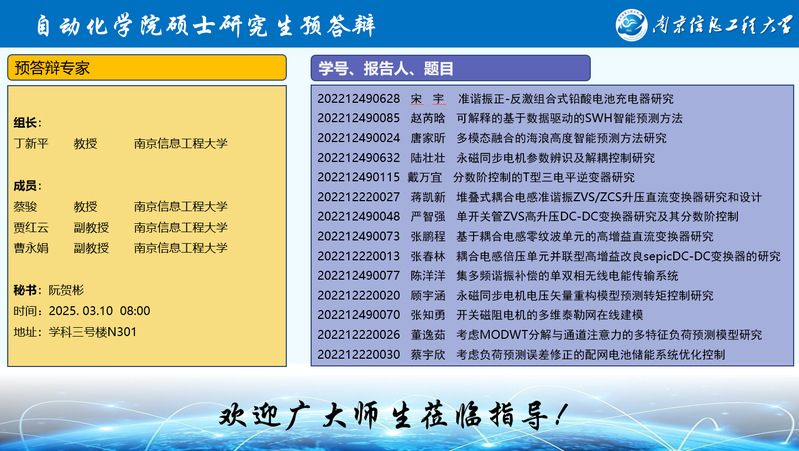This screenshot has width=799, height=451.
Task: Click the location 学科三号楼N301
Action: [92, 332]
